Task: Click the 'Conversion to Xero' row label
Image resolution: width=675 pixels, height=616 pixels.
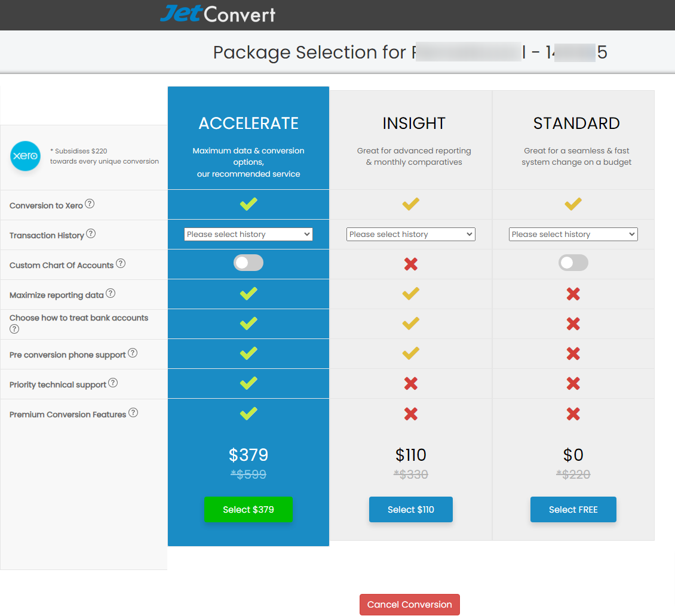Action: [46, 205]
